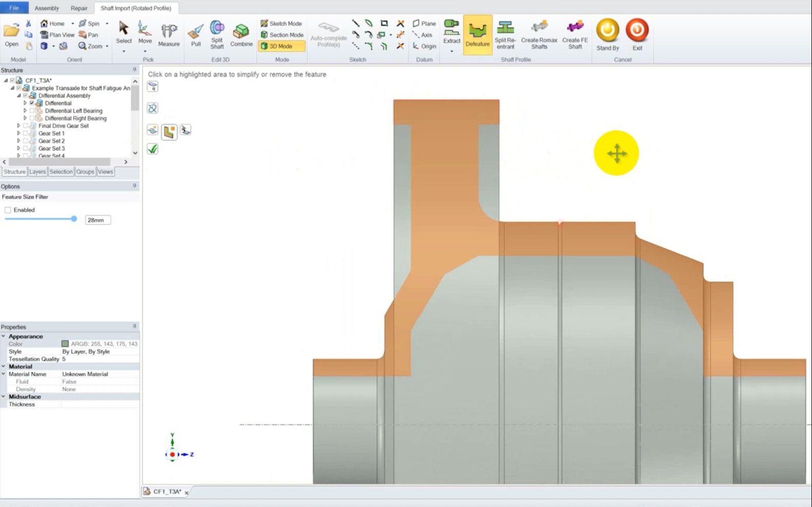Screen dimensions: 812x507
Task: Open the Views panel tab
Action: point(106,172)
